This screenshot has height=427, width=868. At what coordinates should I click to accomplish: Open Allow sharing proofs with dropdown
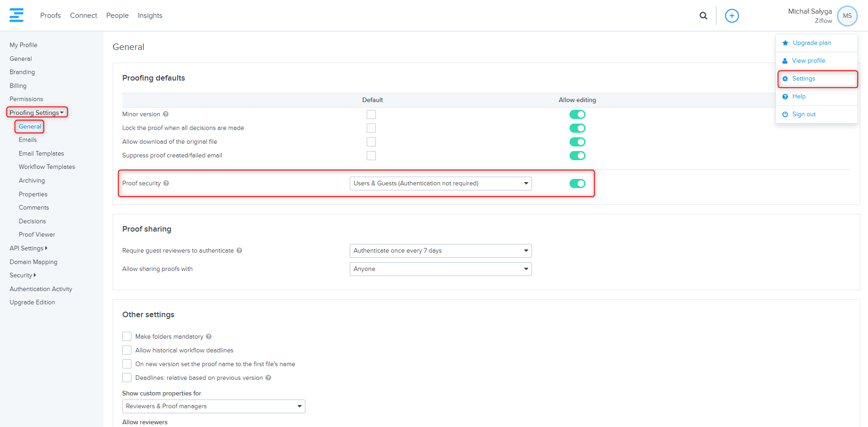pyautogui.click(x=440, y=269)
